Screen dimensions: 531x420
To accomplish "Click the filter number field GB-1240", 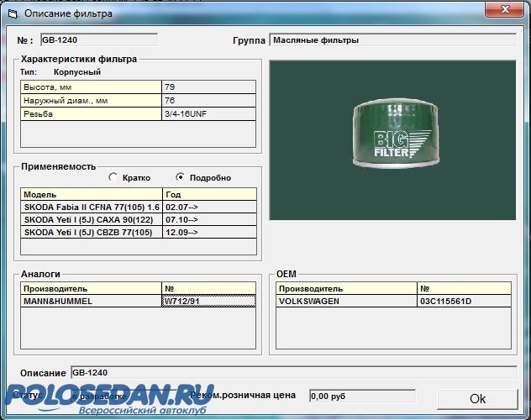I will pos(98,39).
